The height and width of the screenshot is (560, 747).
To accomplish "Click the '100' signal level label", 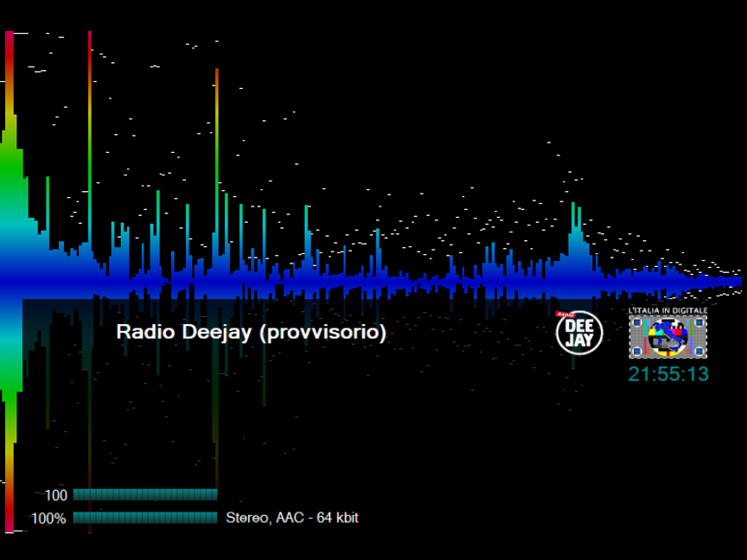I will (55, 495).
